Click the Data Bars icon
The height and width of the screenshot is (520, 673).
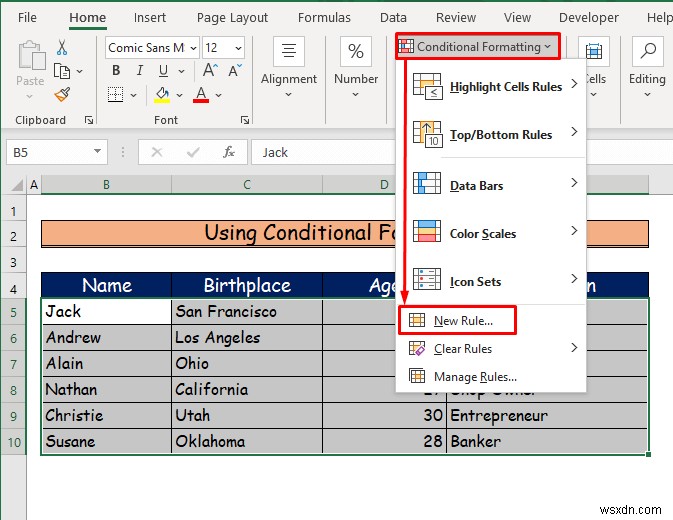[x=427, y=183]
